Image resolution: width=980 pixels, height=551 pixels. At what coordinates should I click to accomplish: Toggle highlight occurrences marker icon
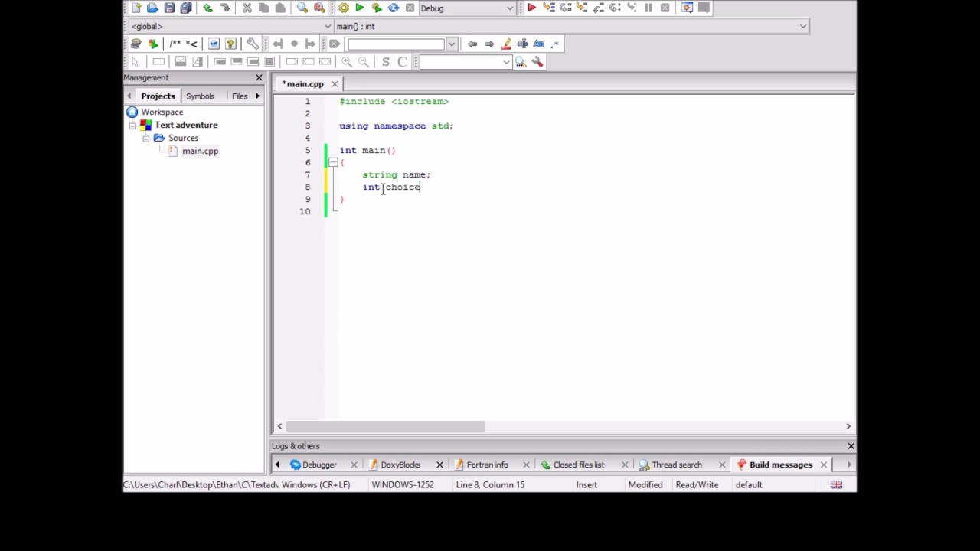tap(505, 44)
